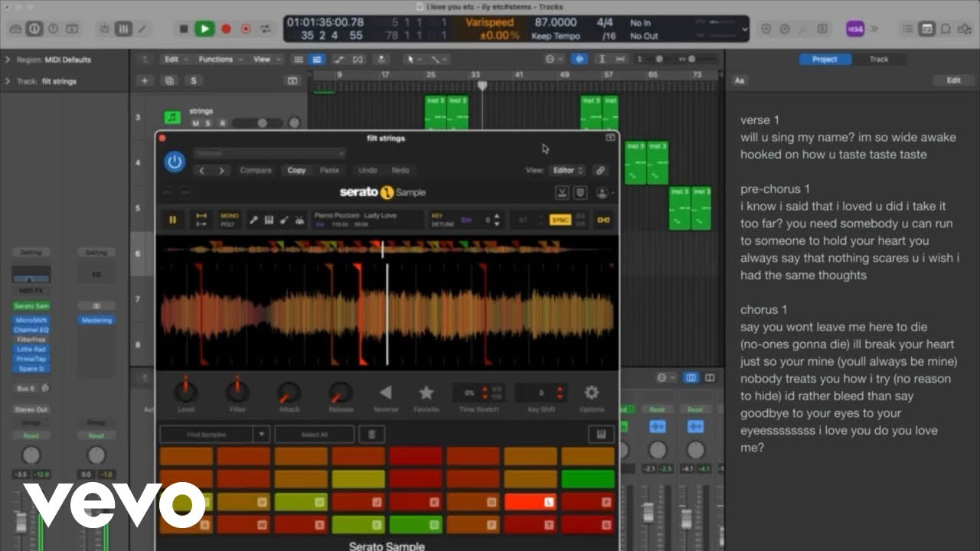Expand the Region: MIDI Defaults disclosure triangle
The height and width of the screenshot is (551, 980).
8,60
